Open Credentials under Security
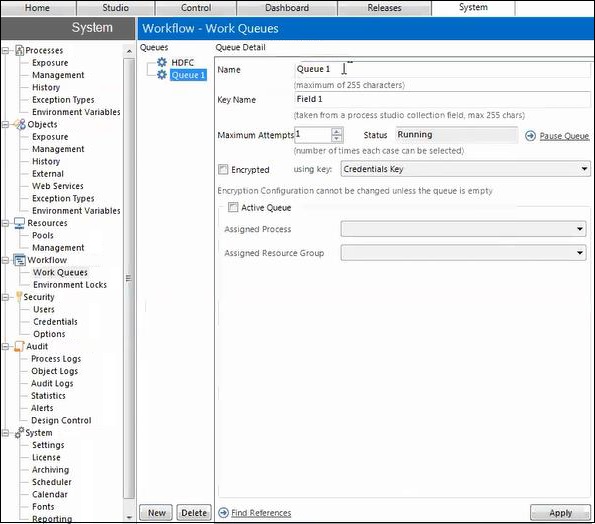This screenshot has height=524, width=595. (x=55, y=322)
